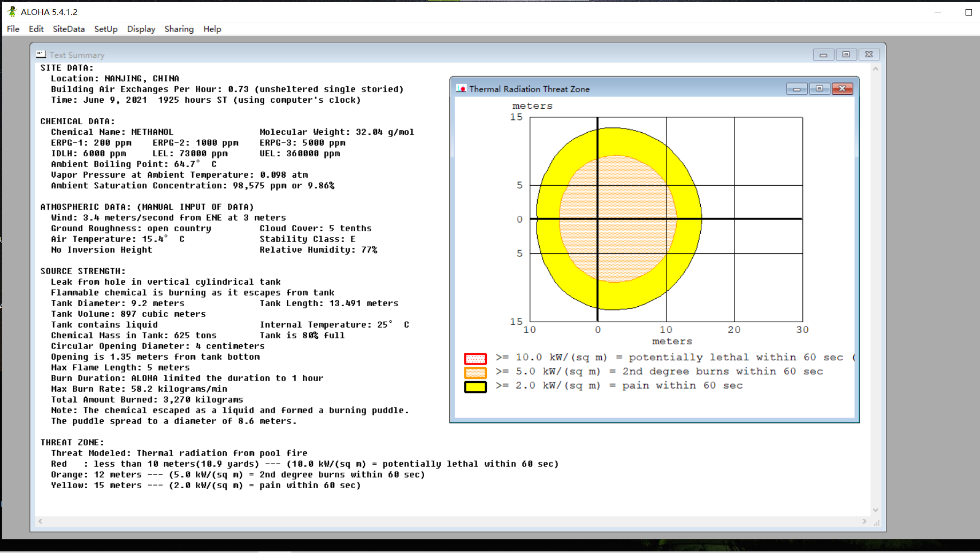
Task: Click 'Stability Class: E' text
Action: (308, 239)
